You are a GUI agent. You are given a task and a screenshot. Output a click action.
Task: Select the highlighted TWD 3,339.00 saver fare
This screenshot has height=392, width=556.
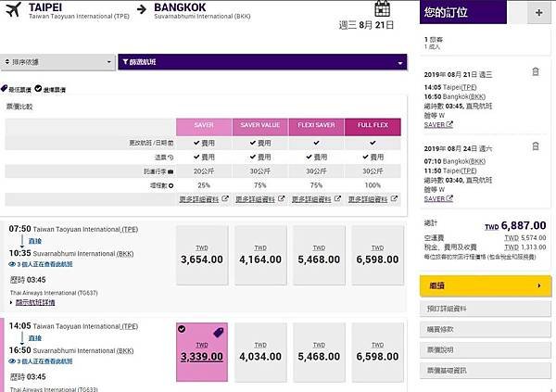[202, 352]
